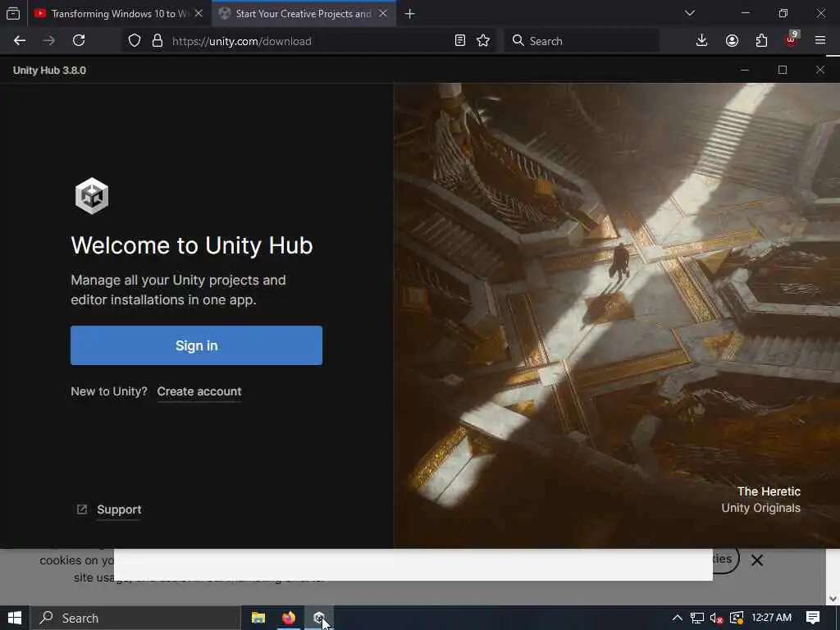Open Firefox extensions puzzle icon
The width and height of the screenshot is (840, 630).
click(761, 41)
